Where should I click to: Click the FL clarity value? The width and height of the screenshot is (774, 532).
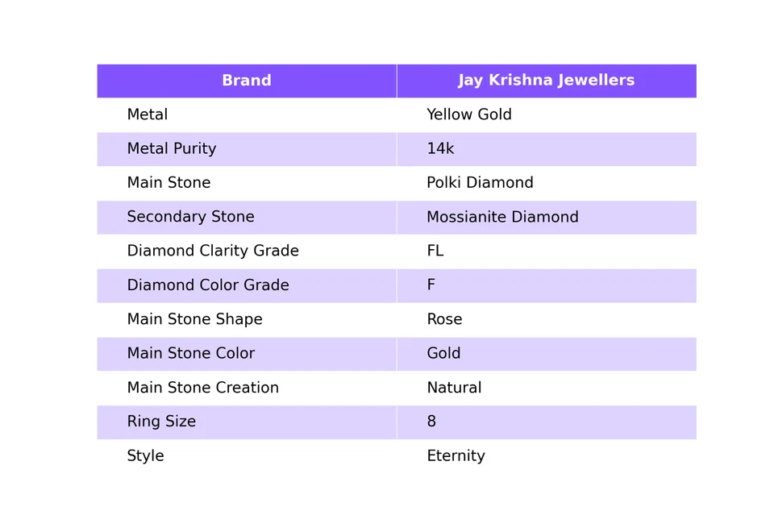(x=435, y=251)
